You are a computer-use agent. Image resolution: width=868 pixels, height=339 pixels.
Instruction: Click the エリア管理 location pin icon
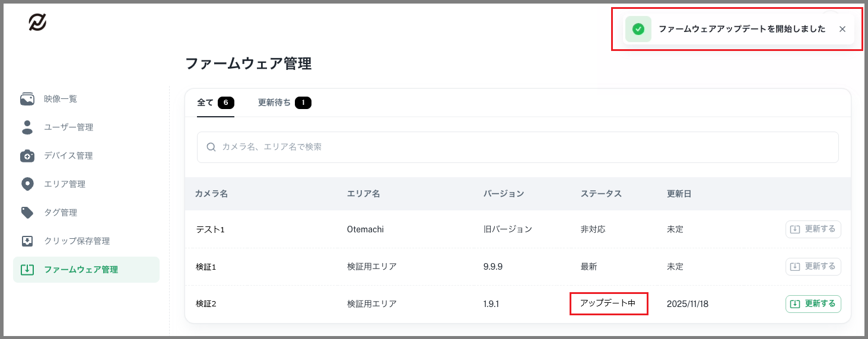pyautogui.click(x=27, y=184)
